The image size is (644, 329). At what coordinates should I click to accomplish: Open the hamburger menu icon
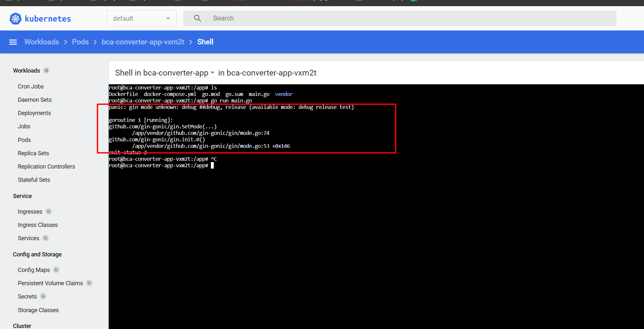click(13, 42)
